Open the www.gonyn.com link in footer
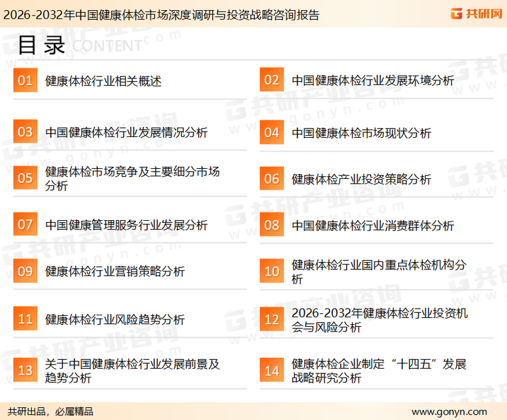The width and height of the screenshot is (507, 420). click(449, 412)
